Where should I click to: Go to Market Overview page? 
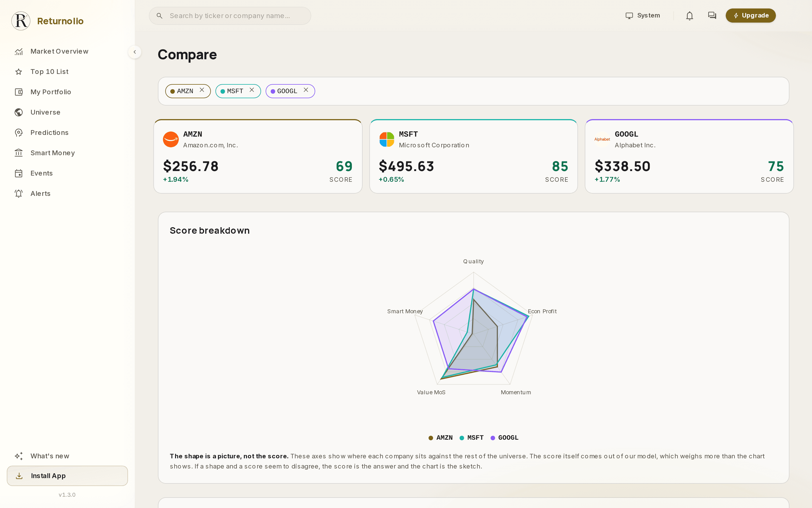(x=67, y=51)
